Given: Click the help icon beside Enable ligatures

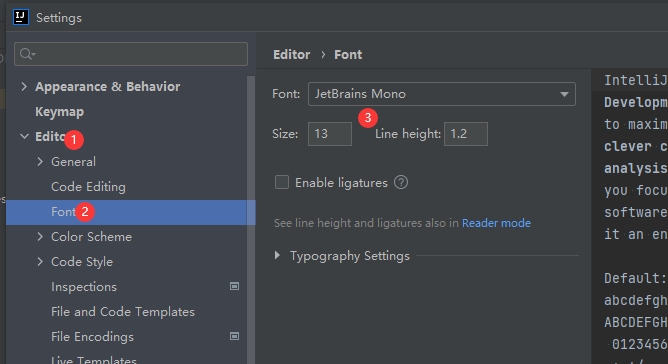Looking at the screenshot, I should 401,182.
